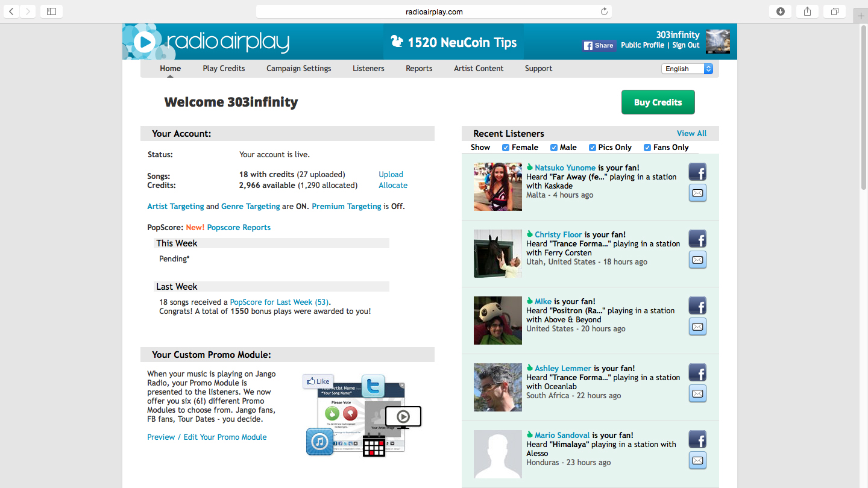
Task: Click the Allocate credits link
Action: (393, 185)
